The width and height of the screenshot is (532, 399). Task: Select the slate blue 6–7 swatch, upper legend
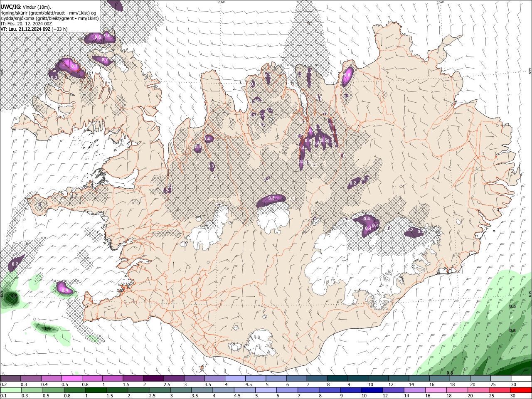[296, 379]
